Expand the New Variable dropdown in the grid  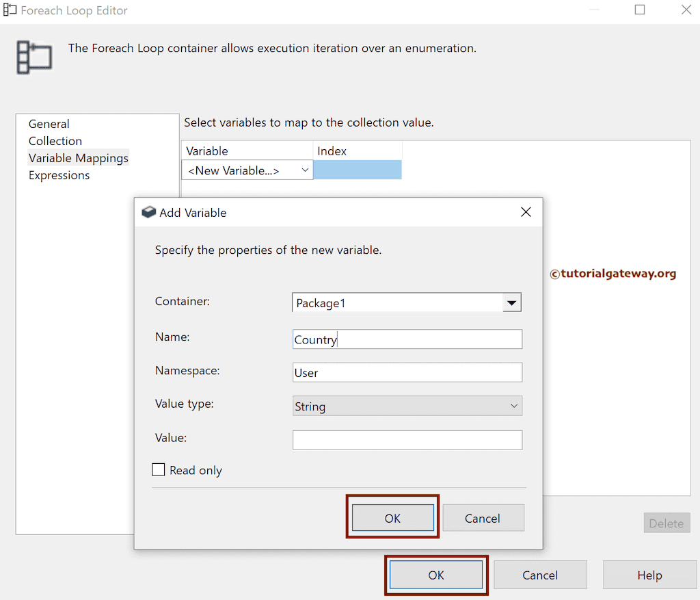tap(306, 170)
